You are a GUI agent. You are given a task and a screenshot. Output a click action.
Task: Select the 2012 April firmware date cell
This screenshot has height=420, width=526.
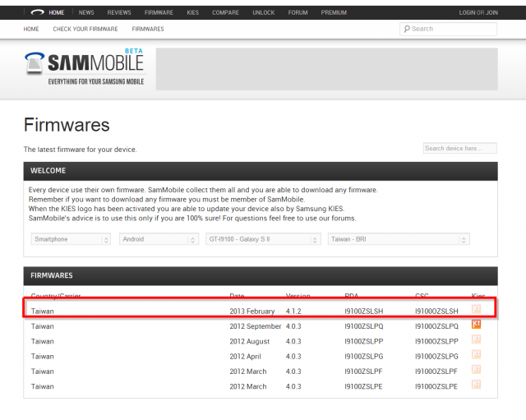(245, 357)
